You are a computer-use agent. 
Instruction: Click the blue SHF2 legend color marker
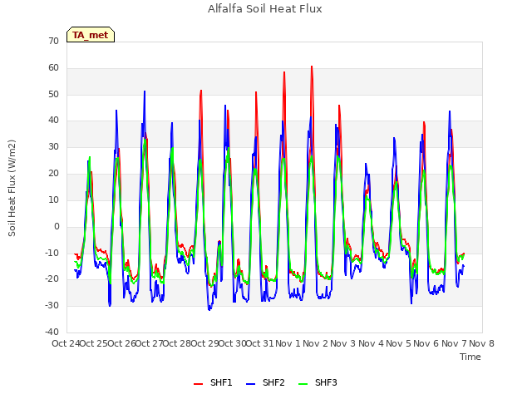(x=250, y=384)
